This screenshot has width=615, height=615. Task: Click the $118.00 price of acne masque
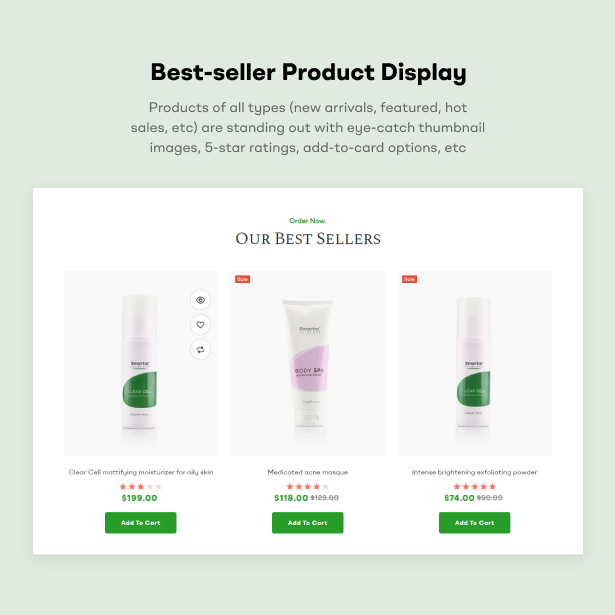[x=291, y=498]
